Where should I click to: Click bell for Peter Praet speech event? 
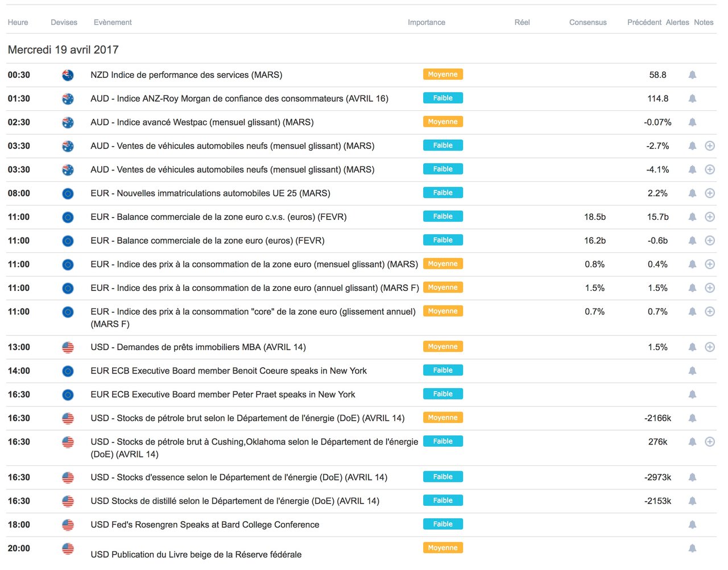coord(692,394)
